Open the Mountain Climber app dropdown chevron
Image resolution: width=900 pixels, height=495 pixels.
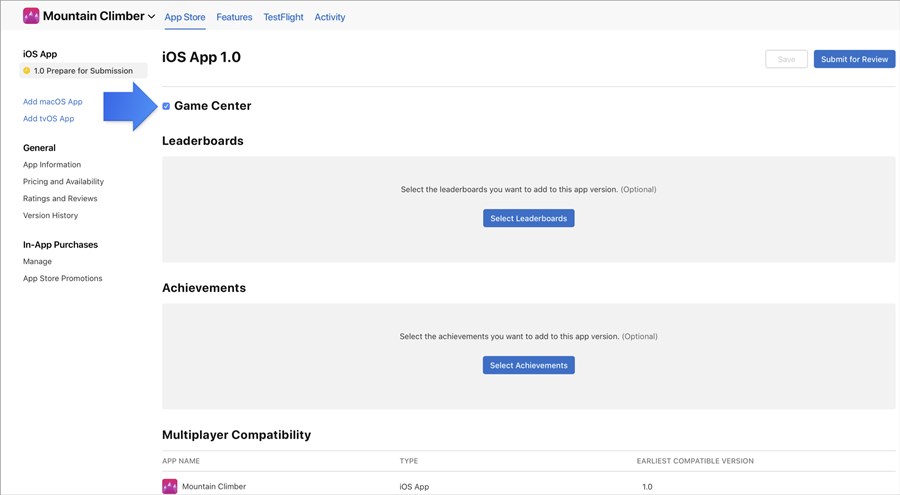coord(151,17)
